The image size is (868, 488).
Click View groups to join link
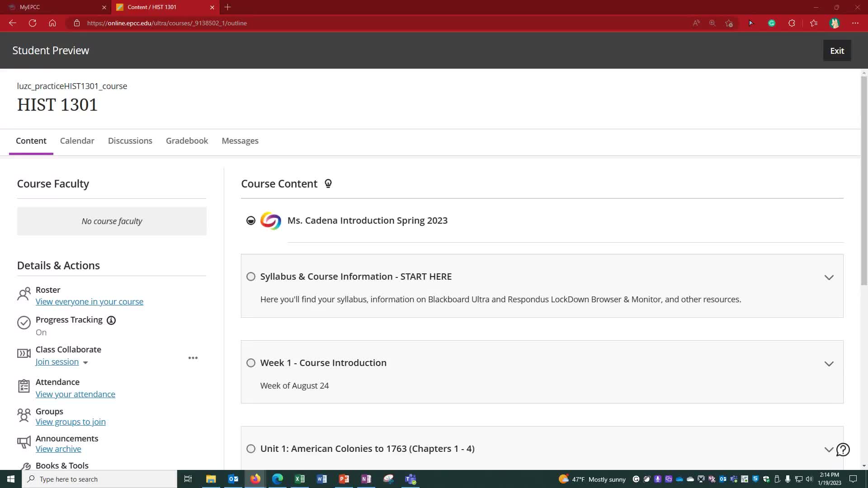(x=71, y=422)
